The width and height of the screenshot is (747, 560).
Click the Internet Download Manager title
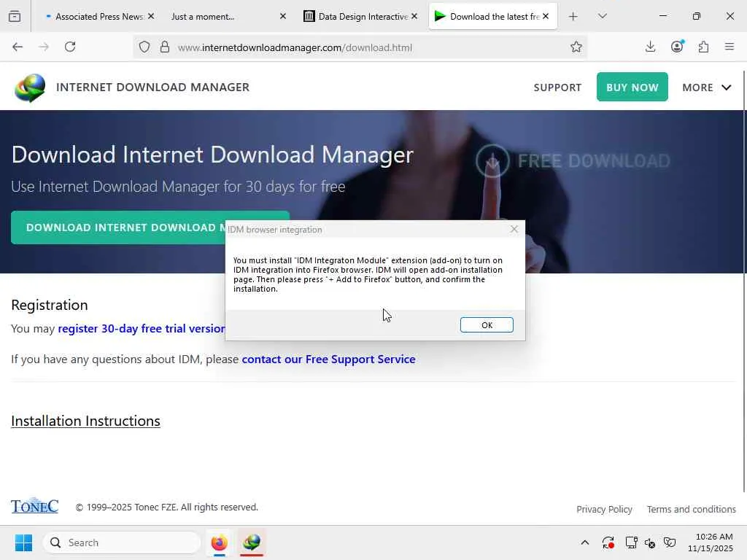[x=153, y=87]
